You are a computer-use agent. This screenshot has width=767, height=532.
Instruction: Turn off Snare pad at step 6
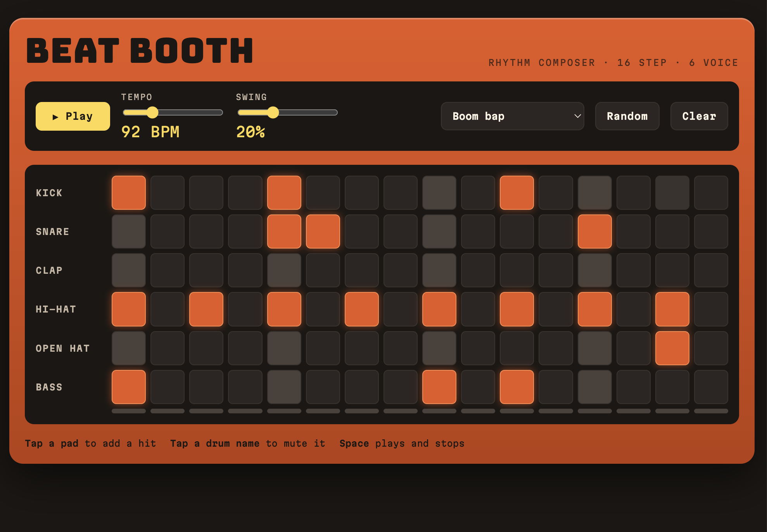(323, 231)
